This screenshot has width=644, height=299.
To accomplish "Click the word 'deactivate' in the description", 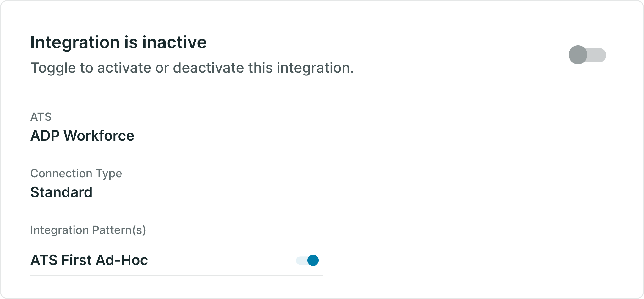I will 208,68.
